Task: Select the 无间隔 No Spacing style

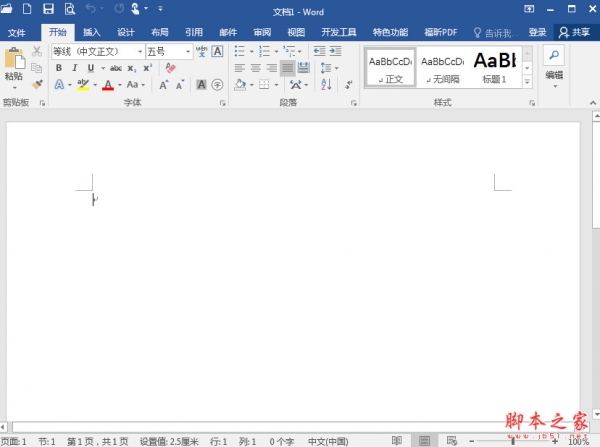Action: pyautogui.click(x=443, y=68)
